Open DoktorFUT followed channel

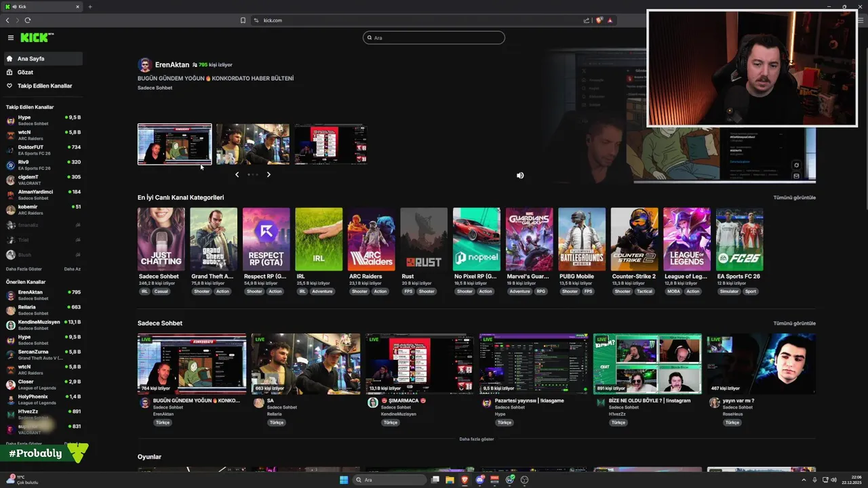(43, 150)
